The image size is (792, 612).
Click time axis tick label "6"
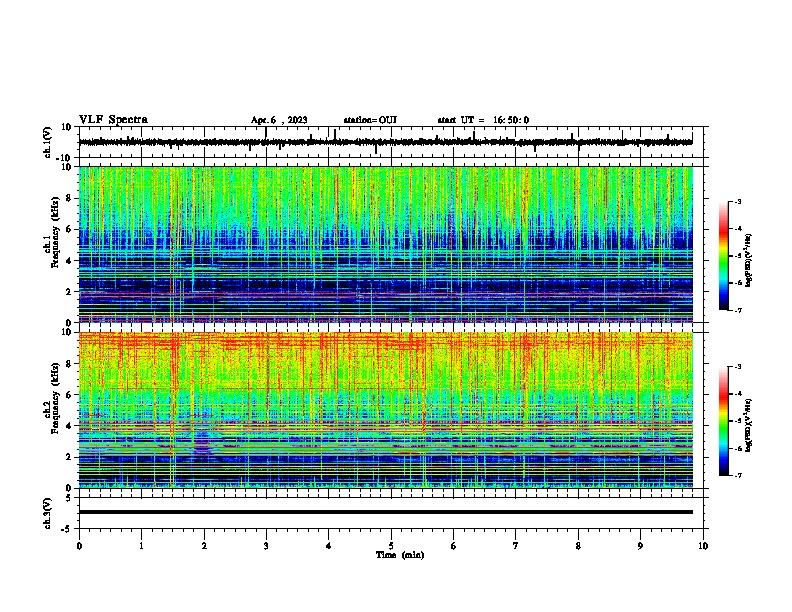(454, 546)
